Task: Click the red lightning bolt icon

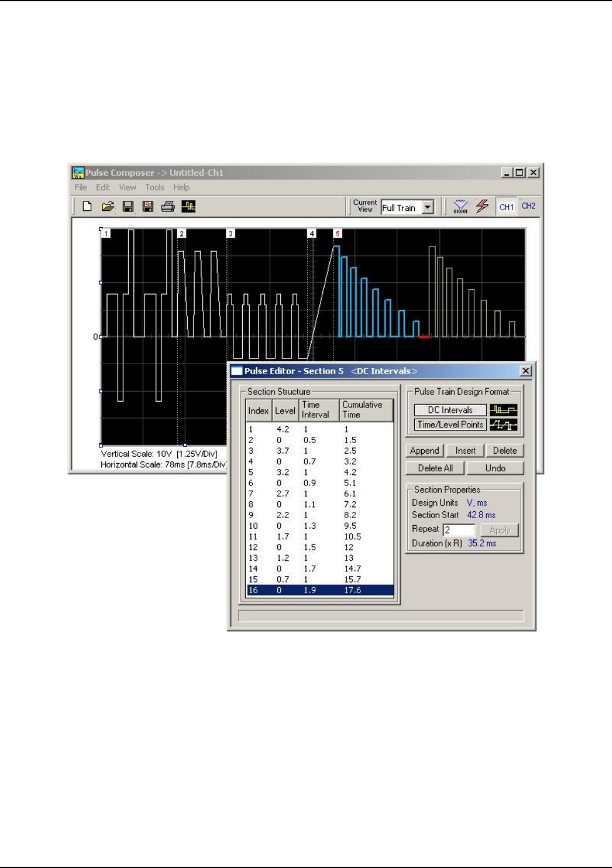Action: 482,206
